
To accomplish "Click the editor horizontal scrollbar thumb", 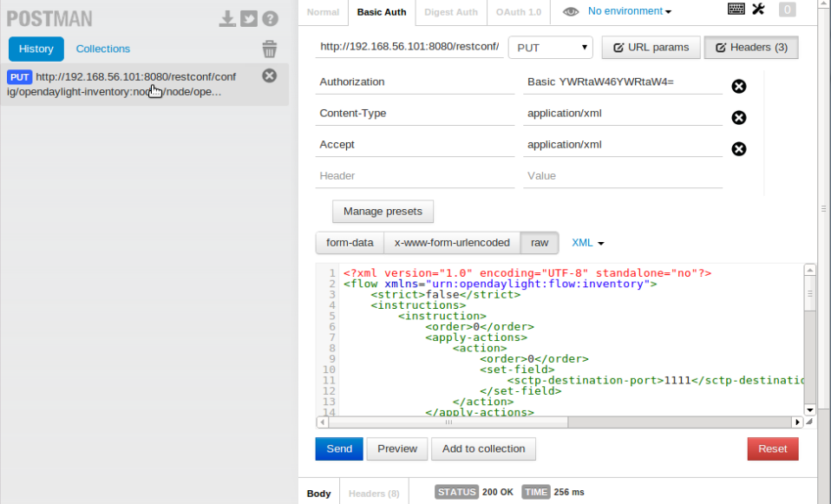I will pyautogui.click(x=448, y=422).
